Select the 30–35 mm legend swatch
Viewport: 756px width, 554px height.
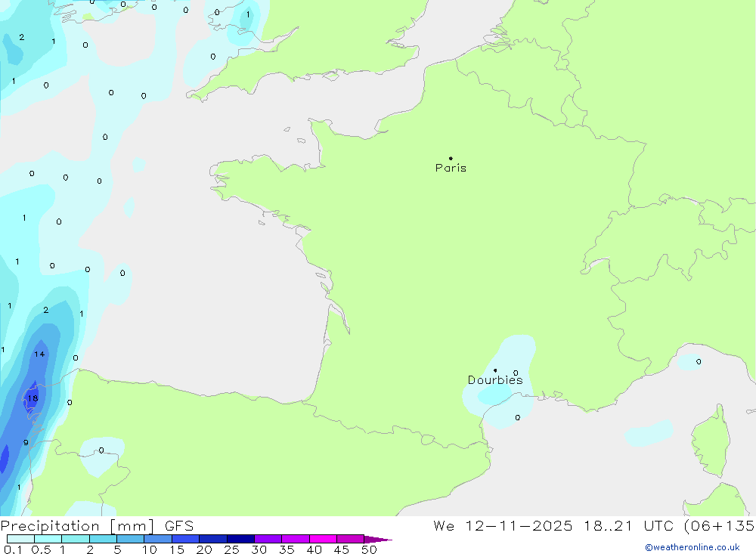tap(268, 539)
